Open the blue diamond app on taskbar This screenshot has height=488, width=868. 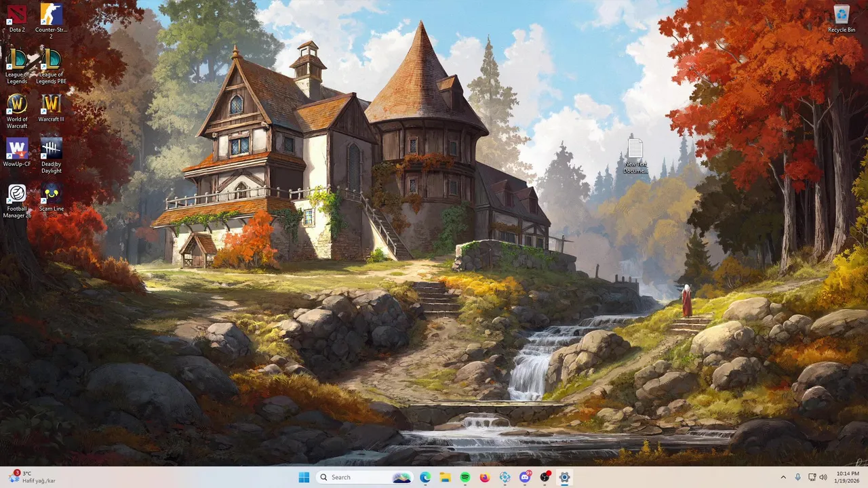tap(505, 477)
